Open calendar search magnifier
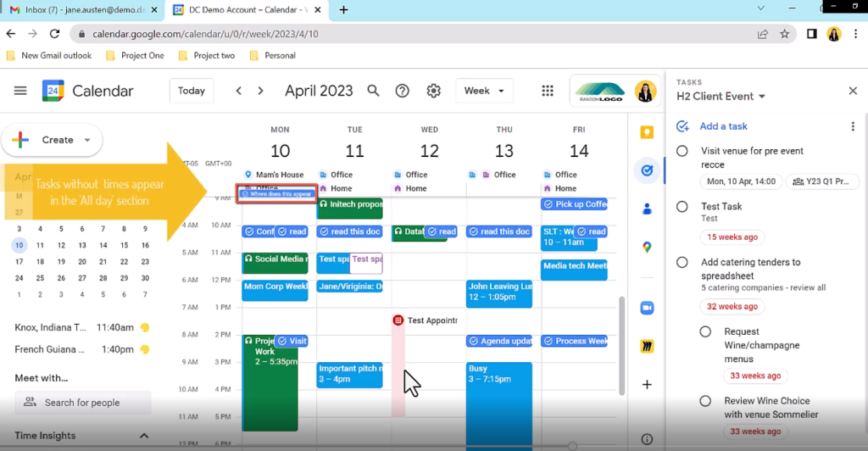This screenshot has width=868, height=451. coord(374,91)
